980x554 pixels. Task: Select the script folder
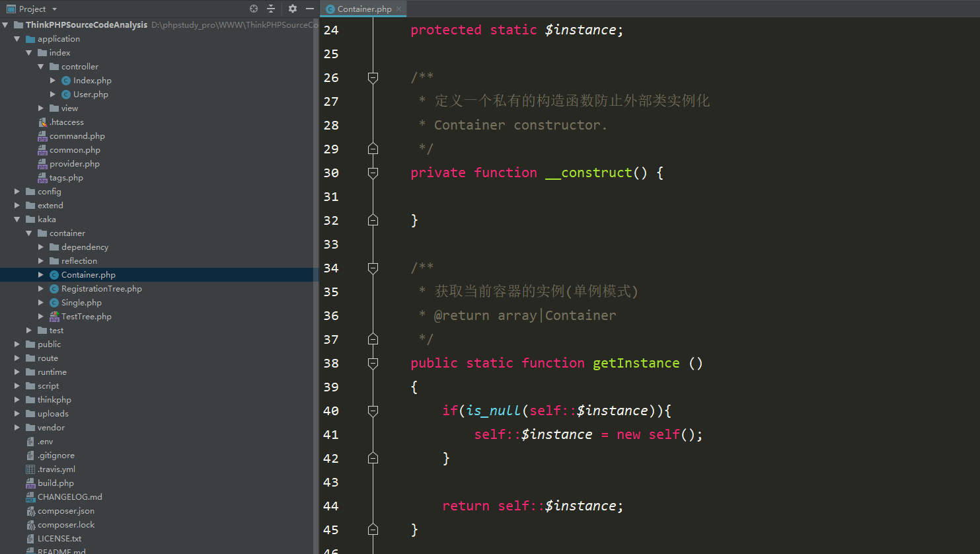[x=48, y=386]
